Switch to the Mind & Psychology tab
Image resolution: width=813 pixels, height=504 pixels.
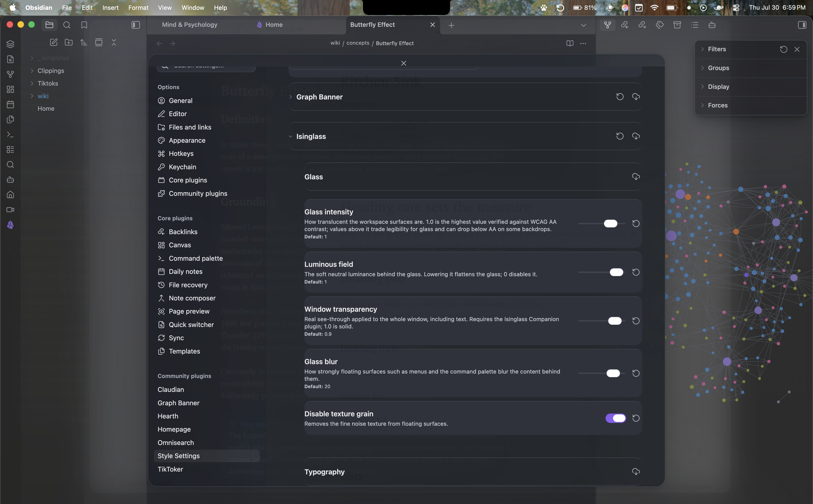click(190, 25)
